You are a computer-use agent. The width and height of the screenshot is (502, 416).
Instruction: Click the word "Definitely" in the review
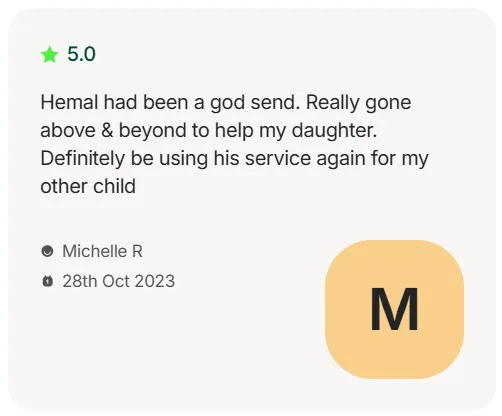(x=82, y=159)
